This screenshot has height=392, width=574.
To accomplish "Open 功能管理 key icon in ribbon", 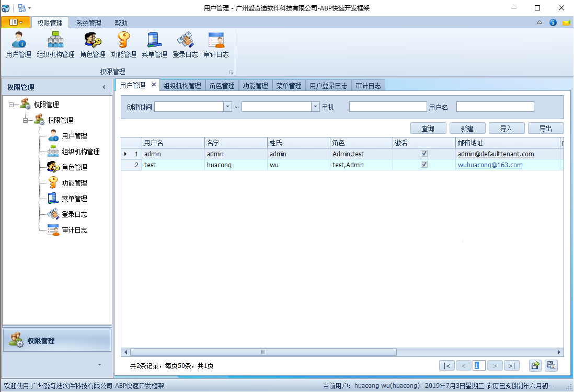I will (x=124, y=45).
